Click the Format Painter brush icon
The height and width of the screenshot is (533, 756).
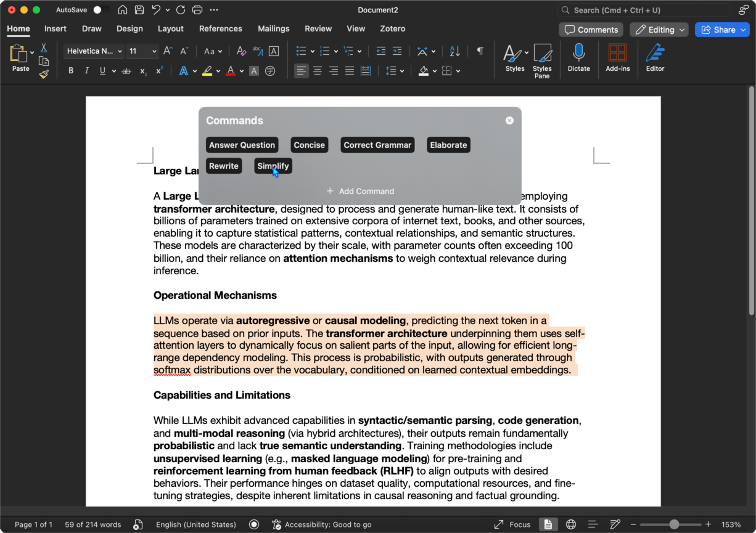(44, 75)
